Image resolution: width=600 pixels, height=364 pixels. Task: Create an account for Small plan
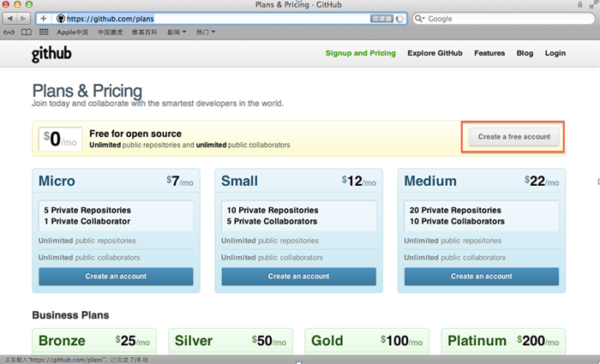[298, 276]
